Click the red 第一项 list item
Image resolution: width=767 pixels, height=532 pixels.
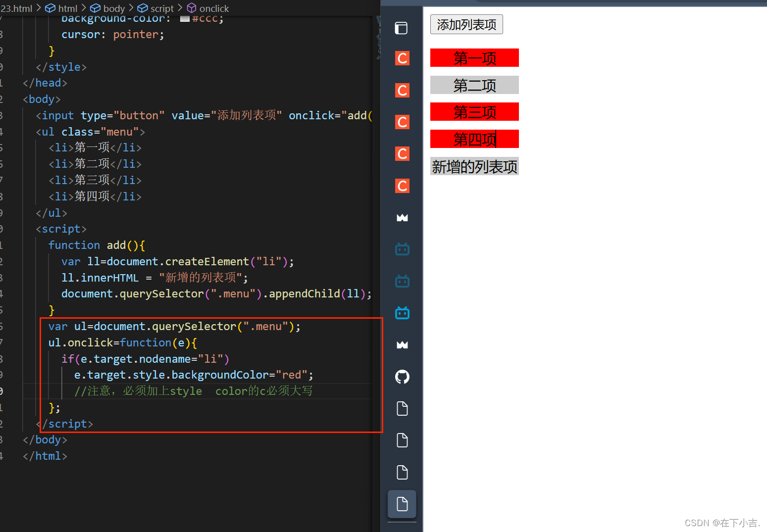point(474,58)
